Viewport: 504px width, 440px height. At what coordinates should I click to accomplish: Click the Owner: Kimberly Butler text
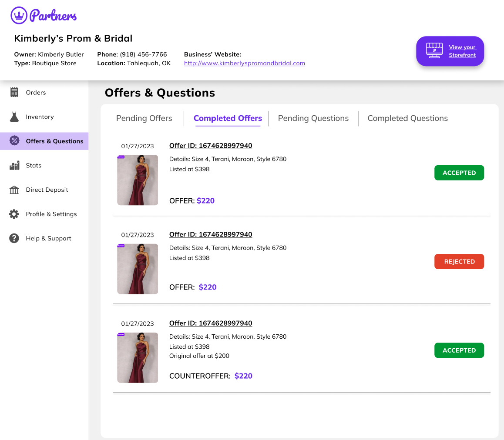[49, 54]
